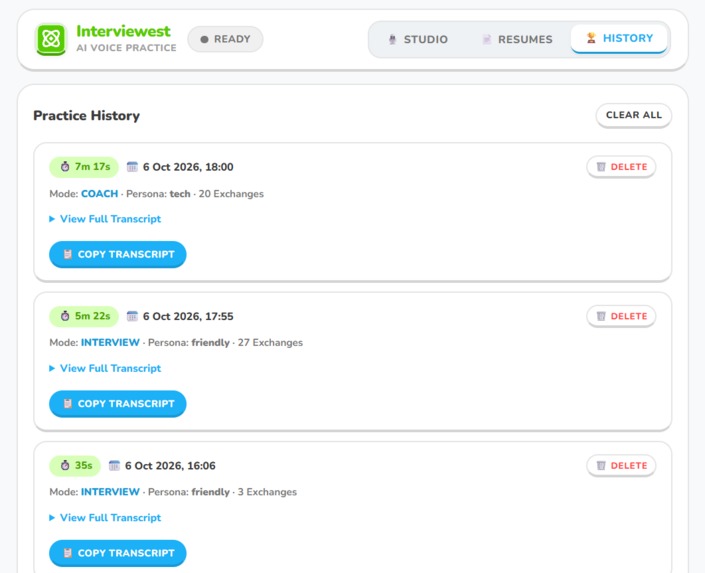This screenshot has width=705, height=573.
Task: Delete the 6 Oct 2026, 17:55 session
Action: tap(621, 316)
